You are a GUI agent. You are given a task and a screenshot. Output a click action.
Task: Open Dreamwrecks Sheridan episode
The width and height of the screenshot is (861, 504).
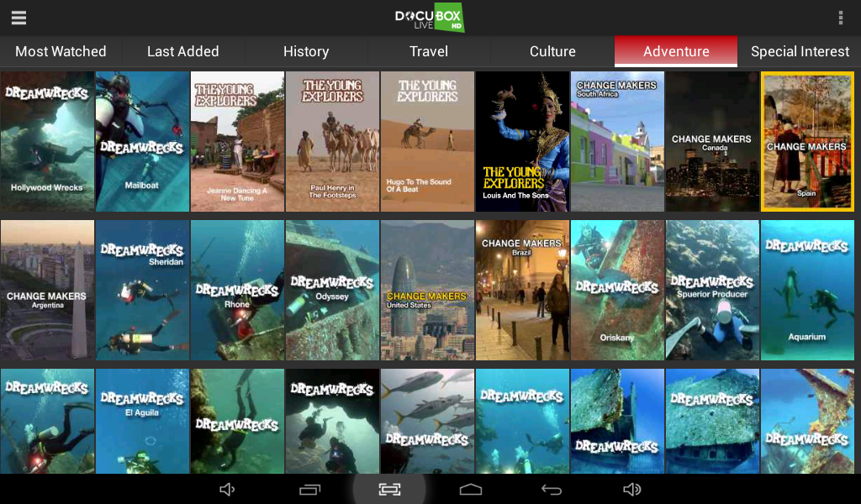tap(142, 290)
